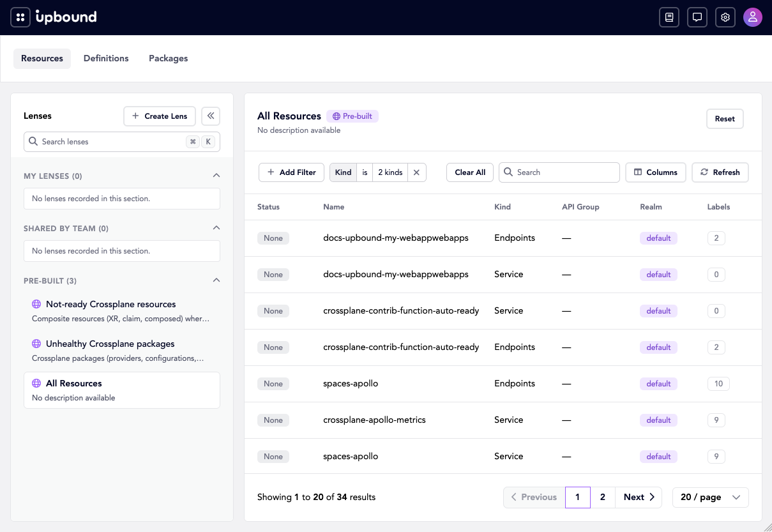Click the ⌘K shortcut hint in lens search

click(201, 142)
